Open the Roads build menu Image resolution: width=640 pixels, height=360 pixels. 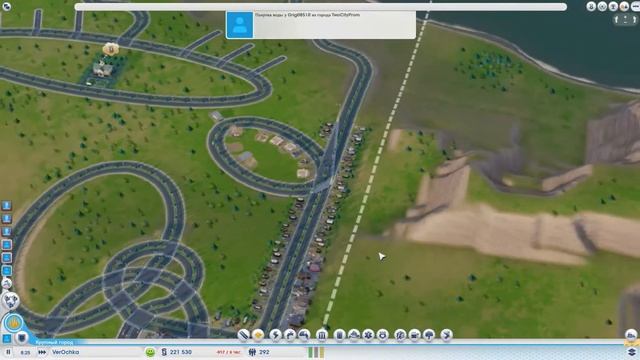pyautogui.click(x=243, y=335)
